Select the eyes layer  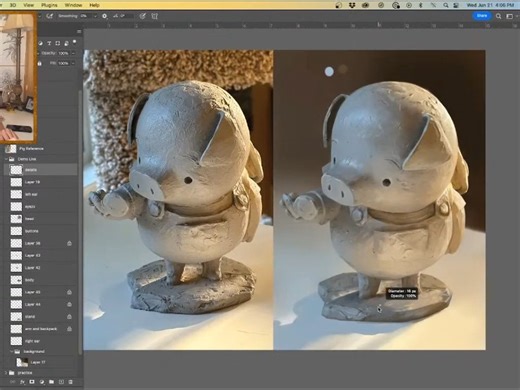[40, 207]
